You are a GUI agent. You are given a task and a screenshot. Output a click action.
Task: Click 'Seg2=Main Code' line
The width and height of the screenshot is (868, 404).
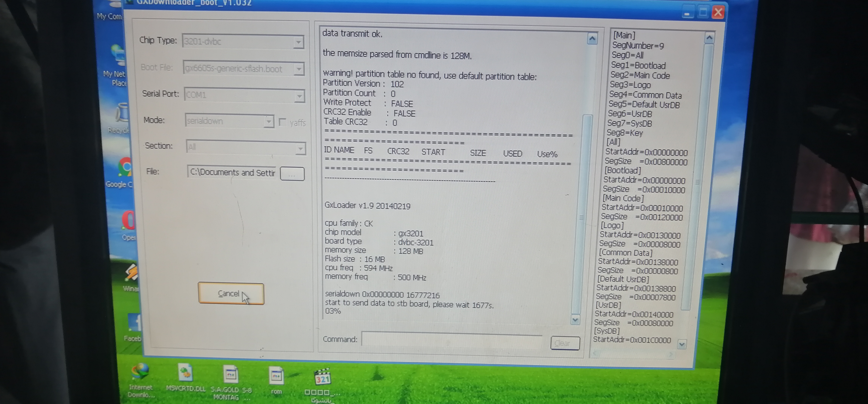640,75
